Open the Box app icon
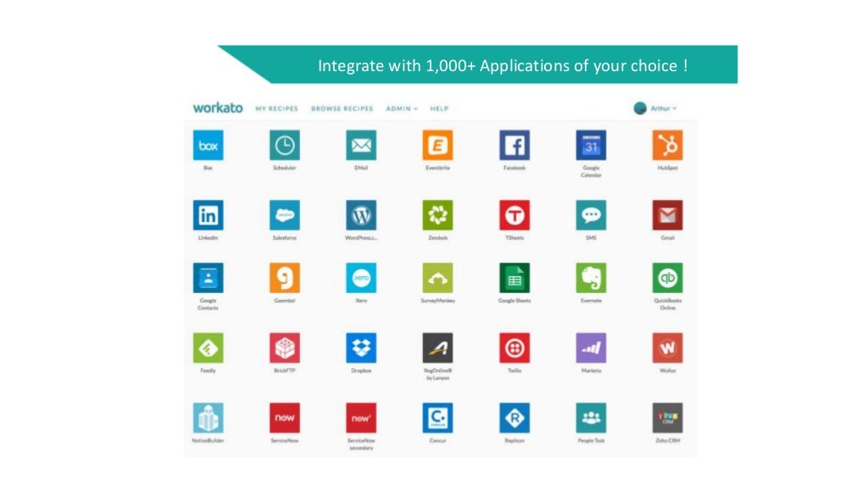This screenshot has height=488, width=868. pos(209,145)
